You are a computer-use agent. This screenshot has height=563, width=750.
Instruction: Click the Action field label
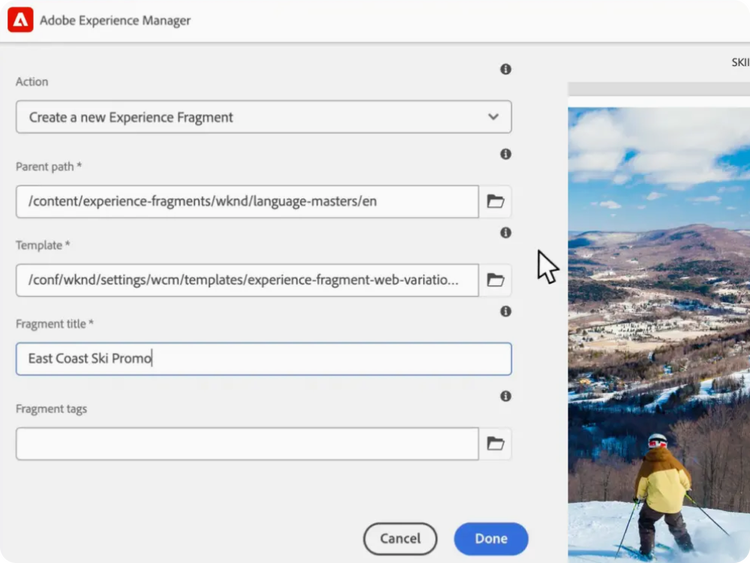pos(32,82)
